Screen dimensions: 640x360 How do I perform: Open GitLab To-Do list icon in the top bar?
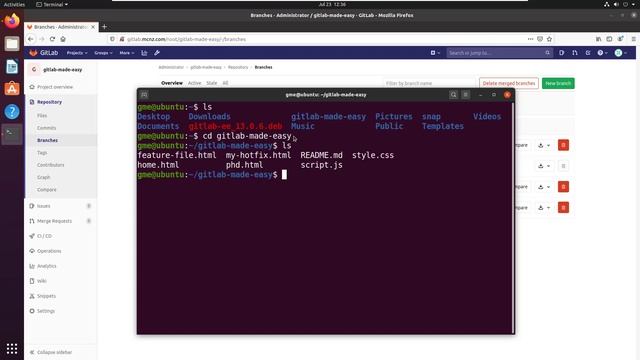(x=588, y=53)
